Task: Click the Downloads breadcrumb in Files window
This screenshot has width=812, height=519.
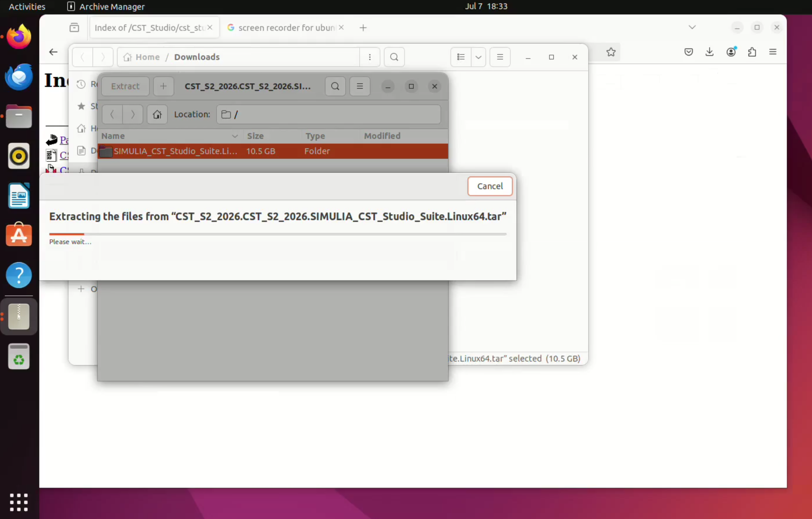Action: [197, 57]
